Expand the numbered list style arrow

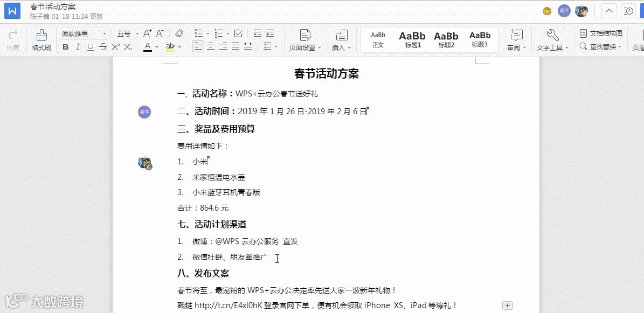(x=228, y=34)
